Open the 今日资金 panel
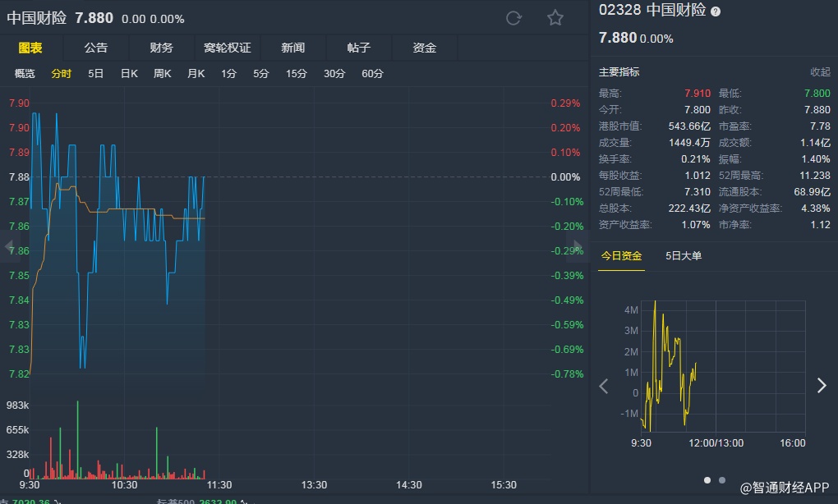This screenshot has height=504, width=838. 621,256
